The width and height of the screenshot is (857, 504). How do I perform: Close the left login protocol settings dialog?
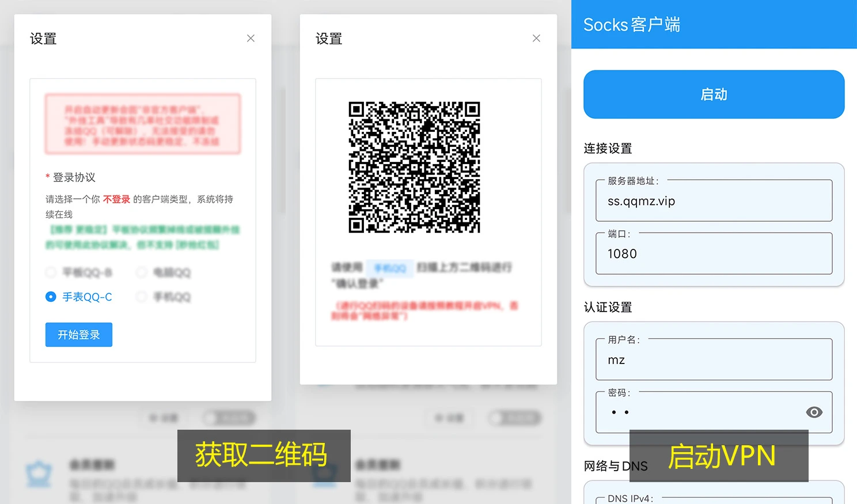[x=251, y=39]
